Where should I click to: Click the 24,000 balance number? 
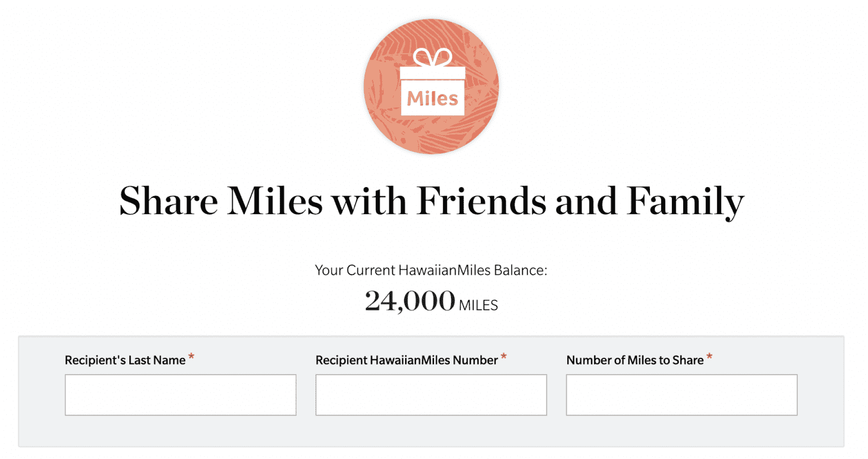point(410,301)
